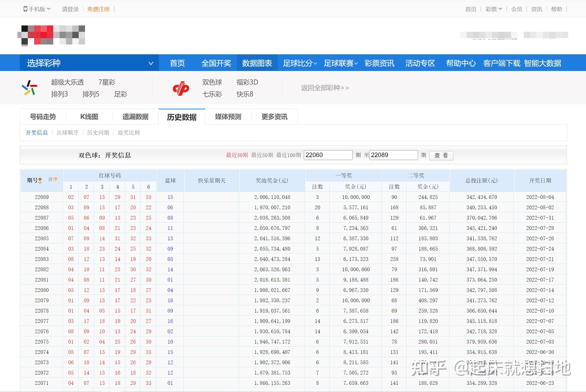Viewport: 586px width, 392px height.
Task: Click the 免费注册 register link
Action: point(98,9)
